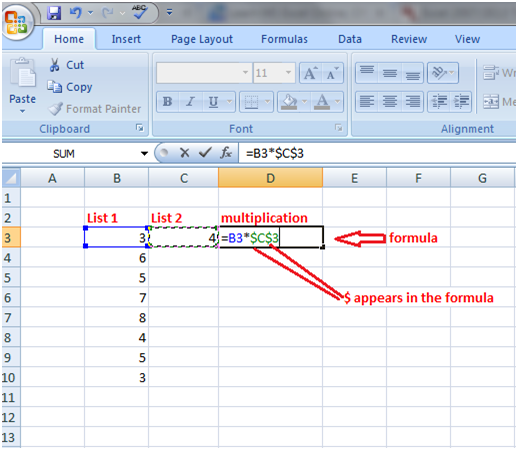Cancel formula entry with the X icon

(x=184, y=153)
